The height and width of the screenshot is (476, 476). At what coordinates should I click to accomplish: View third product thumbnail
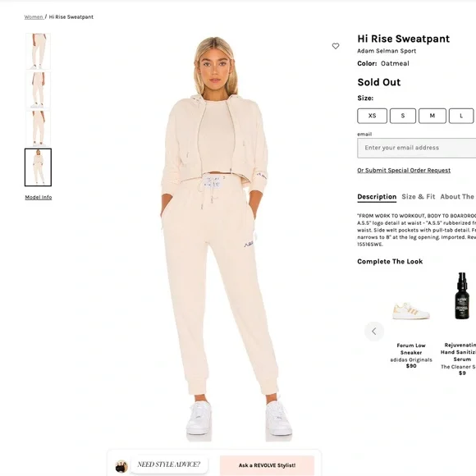(38, 129)
